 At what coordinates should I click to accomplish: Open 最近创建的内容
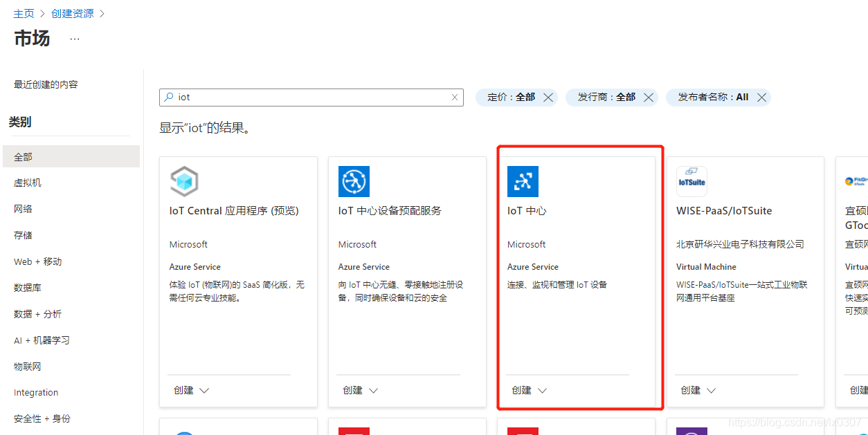[x=46, y=84]
